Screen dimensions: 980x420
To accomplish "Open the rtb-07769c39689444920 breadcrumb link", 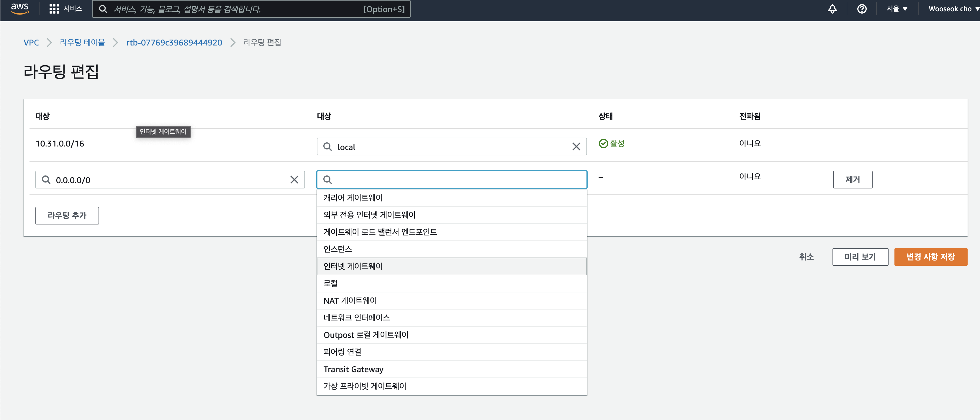I will (174, 42).
